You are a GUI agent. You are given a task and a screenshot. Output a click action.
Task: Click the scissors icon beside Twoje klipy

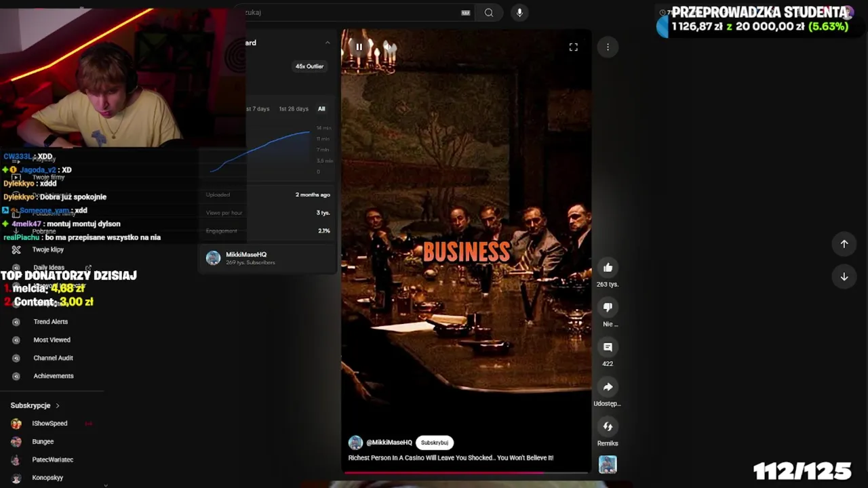tap(16, 249)
